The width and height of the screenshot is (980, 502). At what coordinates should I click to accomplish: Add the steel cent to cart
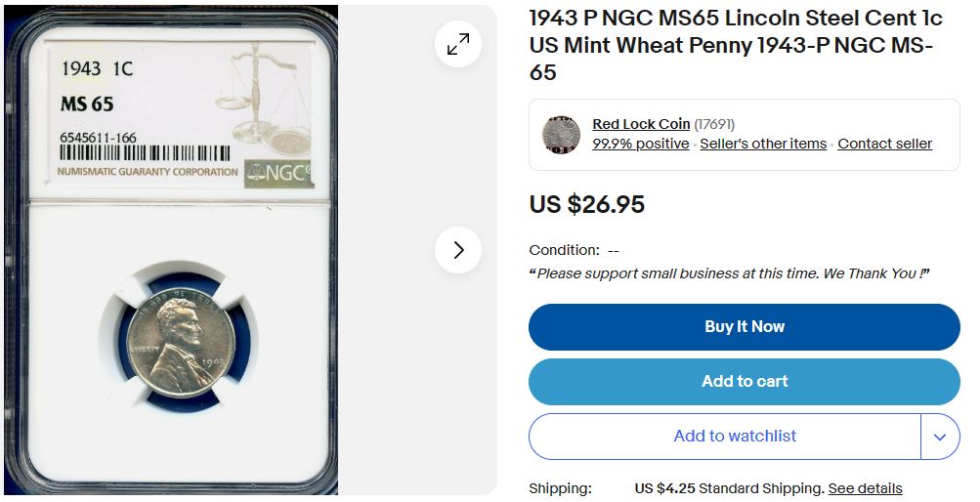coord(744,382)
